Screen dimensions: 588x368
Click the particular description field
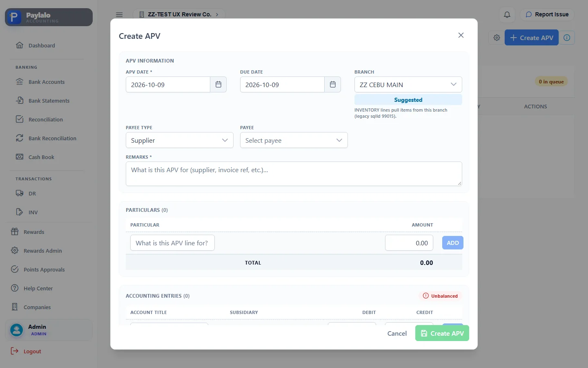point(172,243)
